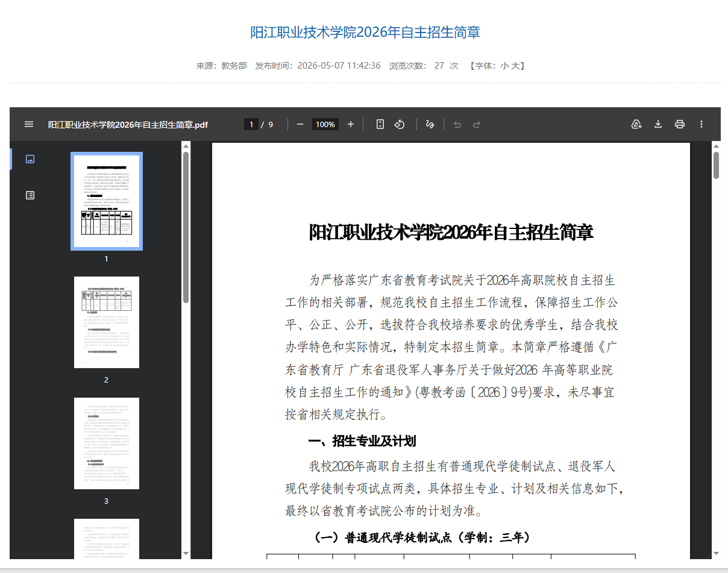
Task: Switch to document outline view
Action: pos(30,195)
